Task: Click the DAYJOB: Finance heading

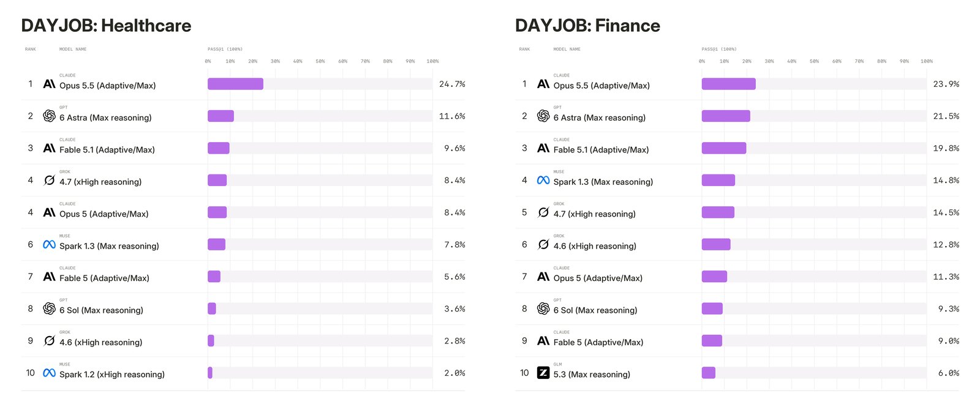Action: tap(587, 26)
